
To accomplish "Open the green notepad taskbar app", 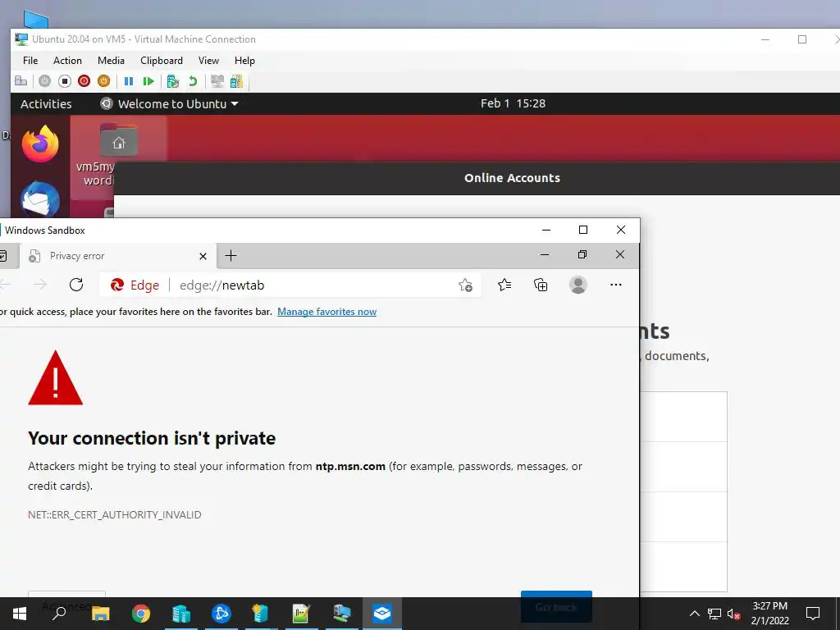I will (x=301, y=614).
